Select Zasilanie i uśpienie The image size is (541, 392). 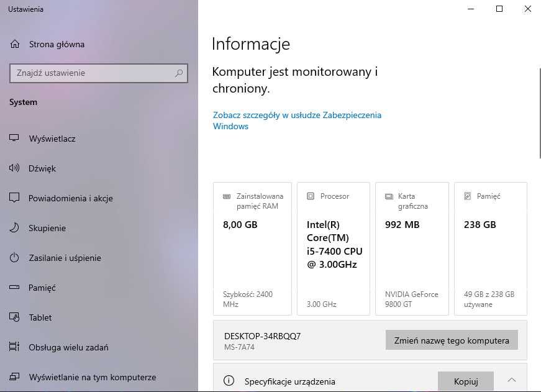[65, 258]
